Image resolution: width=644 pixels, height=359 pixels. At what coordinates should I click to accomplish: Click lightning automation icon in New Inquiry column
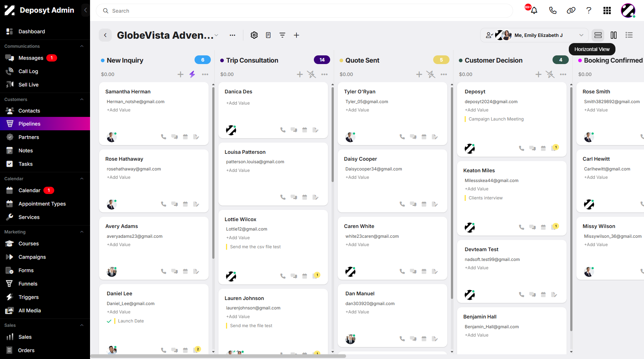point(192,74)
